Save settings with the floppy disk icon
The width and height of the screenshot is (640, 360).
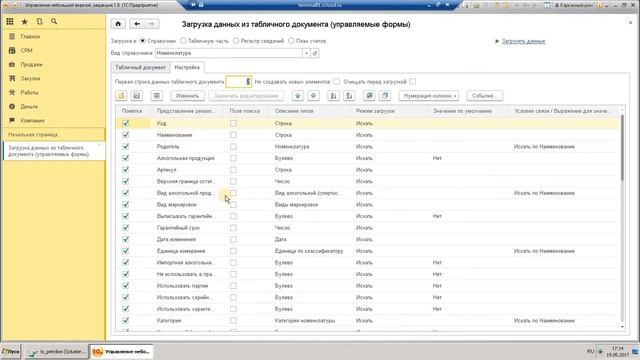coord(137,96)
